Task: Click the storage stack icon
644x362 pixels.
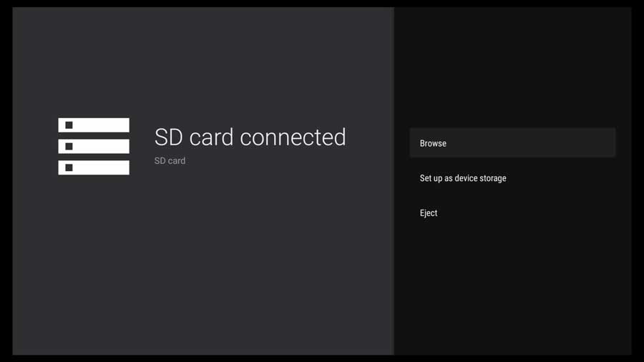Action: 94,147
